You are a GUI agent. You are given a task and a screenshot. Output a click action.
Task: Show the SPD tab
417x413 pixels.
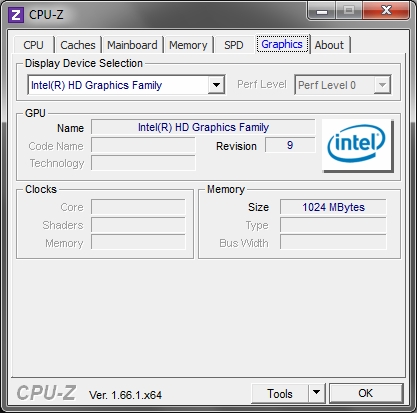click(x=234, y=45)
